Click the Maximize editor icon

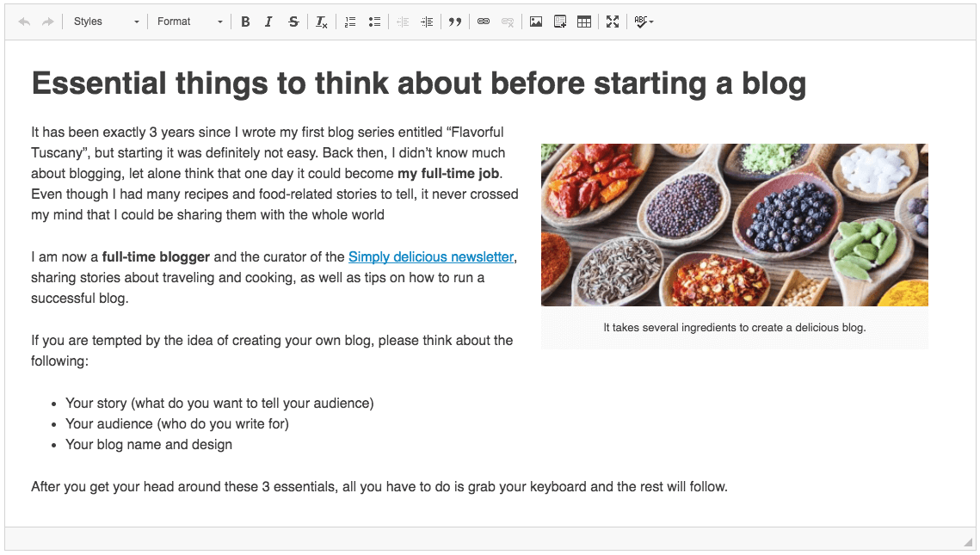613,22
